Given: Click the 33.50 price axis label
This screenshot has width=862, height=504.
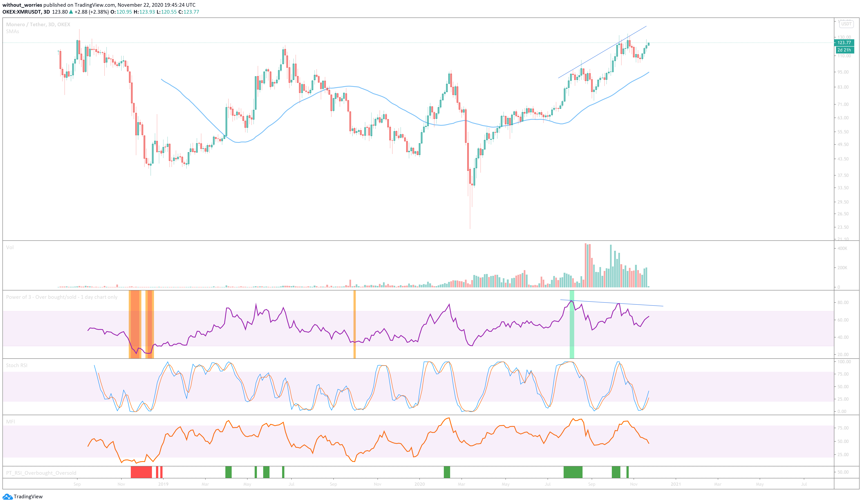Looking at the screenshot, I should click(843, 188).
